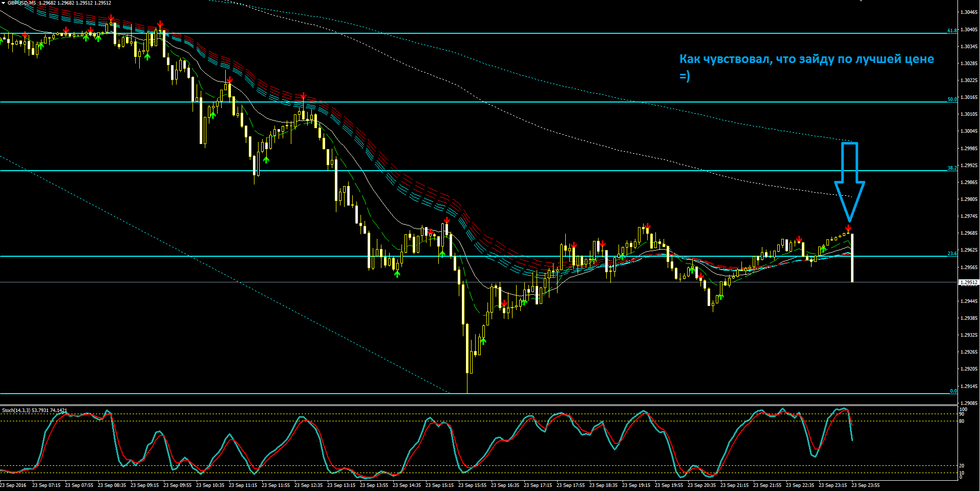Screen dimensions: 980x491
Task: Select the Russian text annotation on chart
Action: pyautogui.click(x=806, y=67)
